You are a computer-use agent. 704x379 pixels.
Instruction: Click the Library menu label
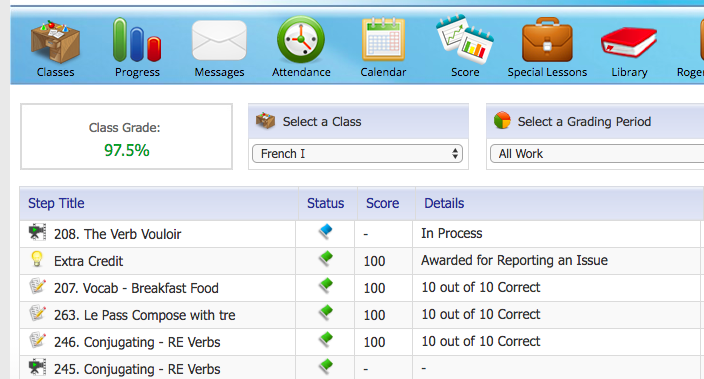coord(629,72)
